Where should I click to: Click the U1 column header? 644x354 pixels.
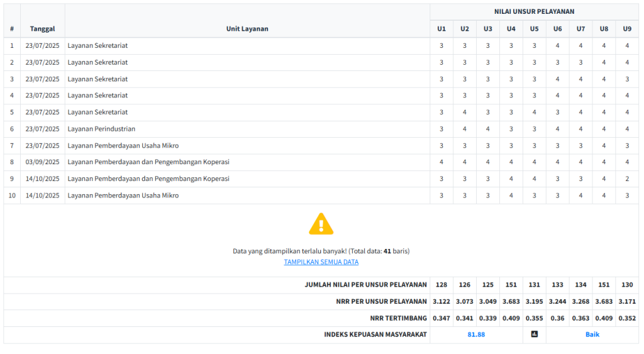point(441,29)
